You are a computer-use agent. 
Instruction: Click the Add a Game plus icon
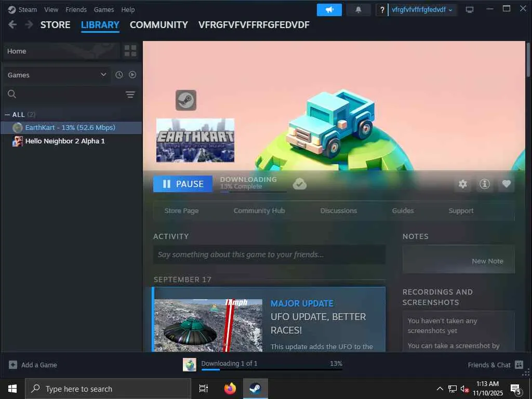[x=13, y=365]
